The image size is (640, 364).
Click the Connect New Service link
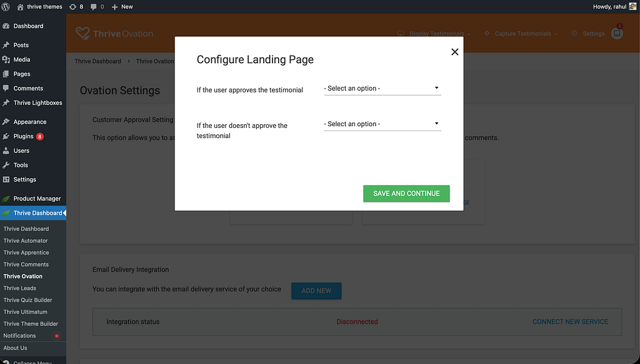click(x=570, y=322)
